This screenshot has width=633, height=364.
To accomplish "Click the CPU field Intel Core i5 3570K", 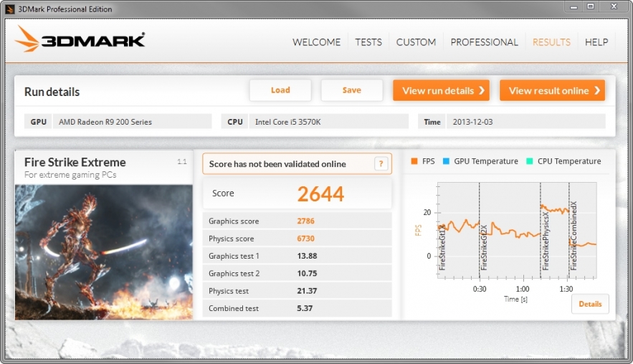I will pyautogui.click(x=328, y=122).
